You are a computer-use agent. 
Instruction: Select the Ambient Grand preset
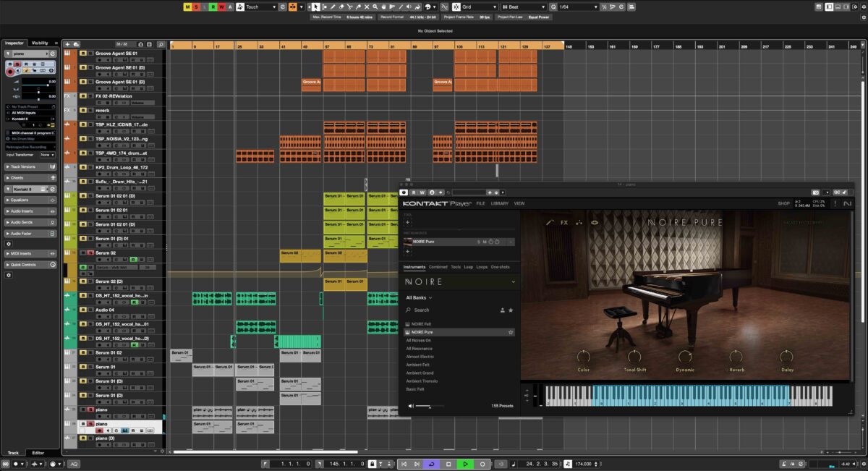pyautogui.click(x=420, y=373)
